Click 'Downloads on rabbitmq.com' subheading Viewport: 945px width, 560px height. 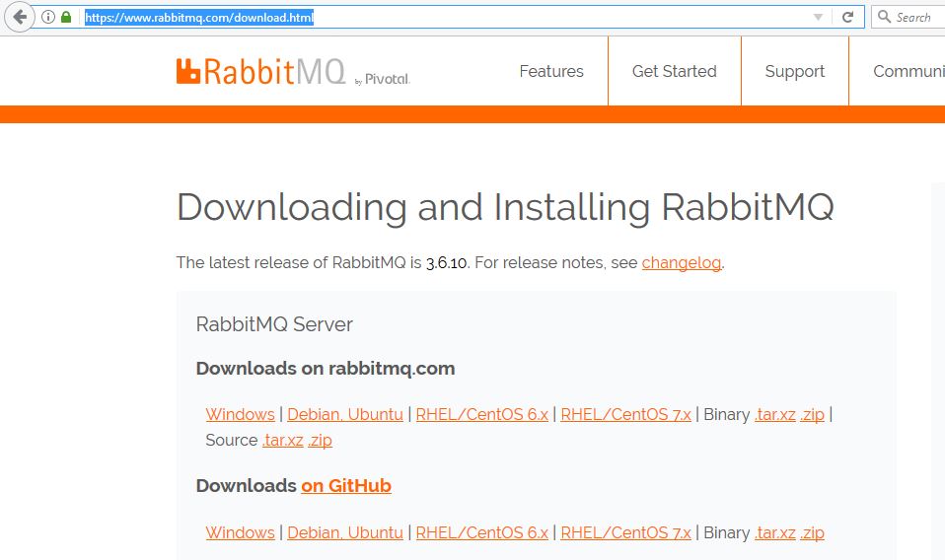coord(326,369)
